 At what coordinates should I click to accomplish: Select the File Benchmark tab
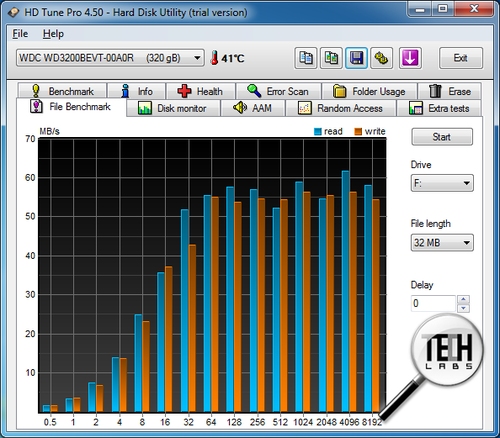point(71,107)
